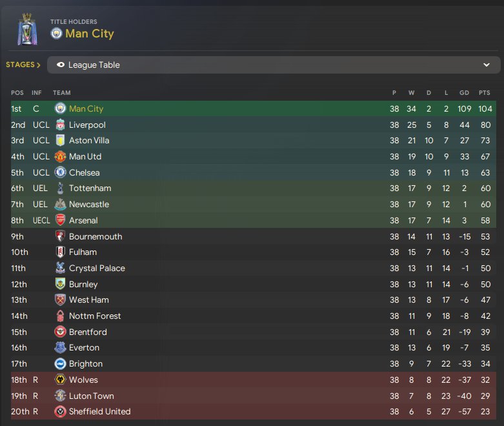Open the Newcastle team page
The width and height of the screenshot is (504, 426).
(x=89, y=204)
